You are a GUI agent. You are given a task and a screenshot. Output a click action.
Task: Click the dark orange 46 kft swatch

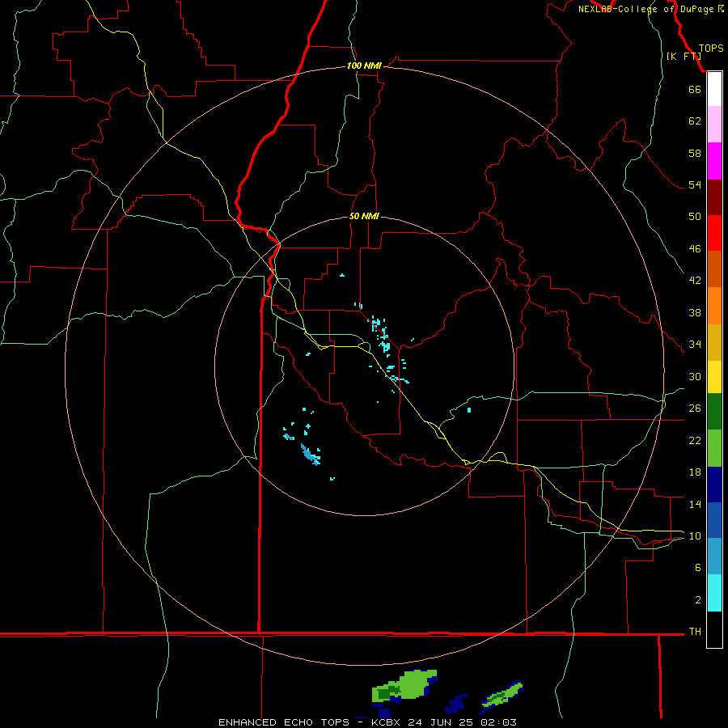pos(714,269)
